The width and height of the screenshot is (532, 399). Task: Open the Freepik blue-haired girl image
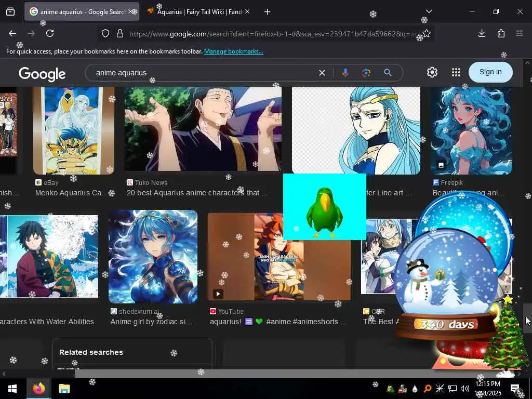pyautogui.click(x=471, y=130)
